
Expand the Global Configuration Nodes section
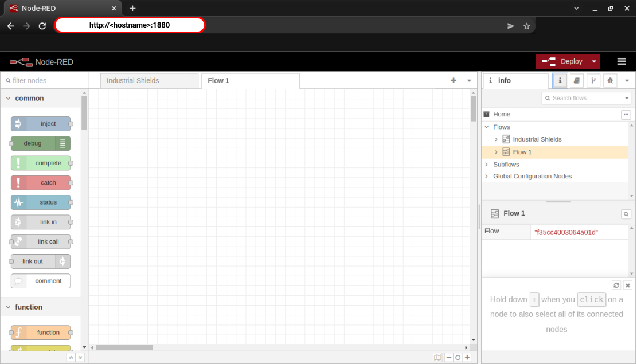pos(487,177)
